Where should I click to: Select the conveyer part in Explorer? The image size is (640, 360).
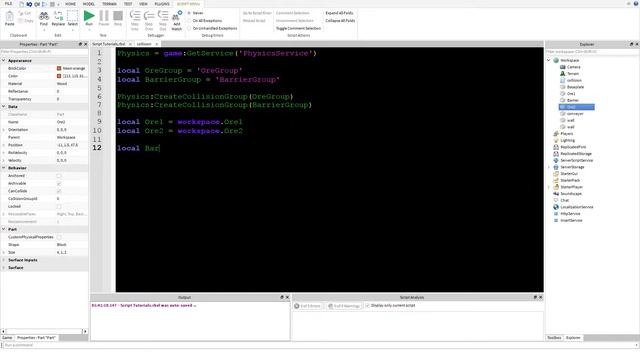(x=575, y=114)
